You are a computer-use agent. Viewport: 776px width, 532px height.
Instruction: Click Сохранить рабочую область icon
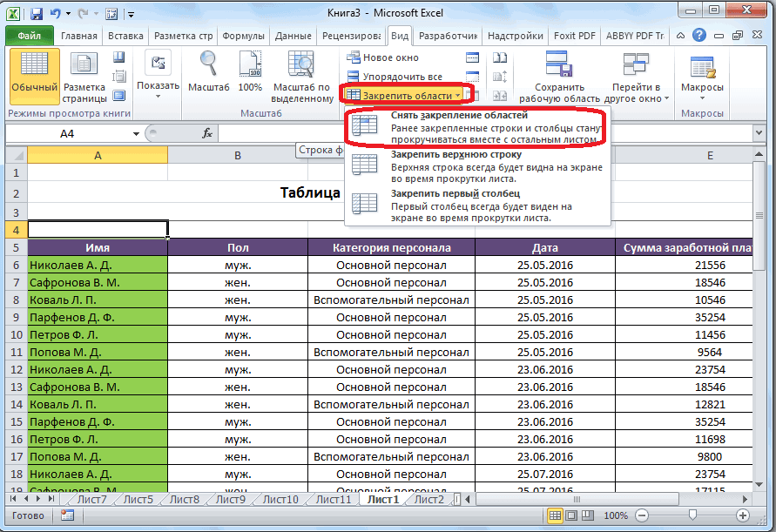click(560, 66)
